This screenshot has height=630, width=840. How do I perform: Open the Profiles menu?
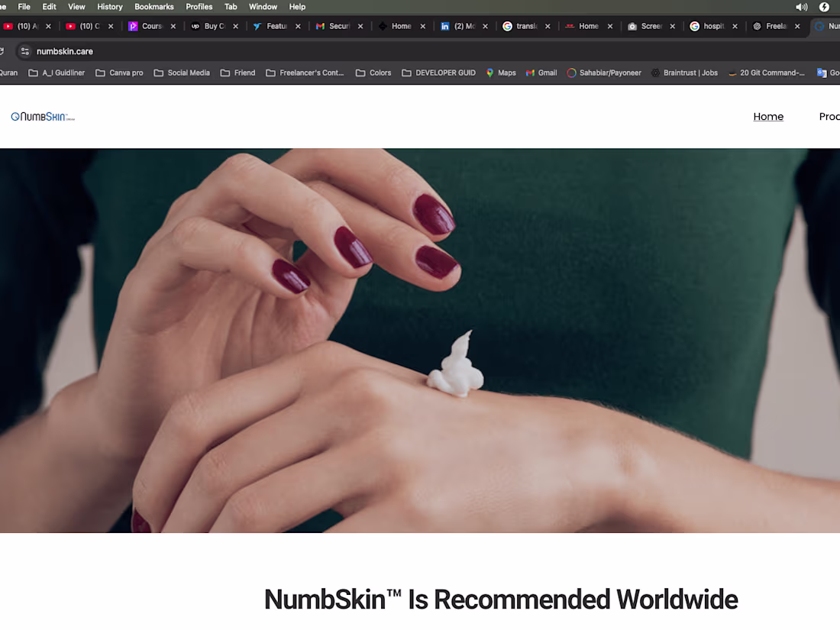pyautogui.click(x=199, y=7)
